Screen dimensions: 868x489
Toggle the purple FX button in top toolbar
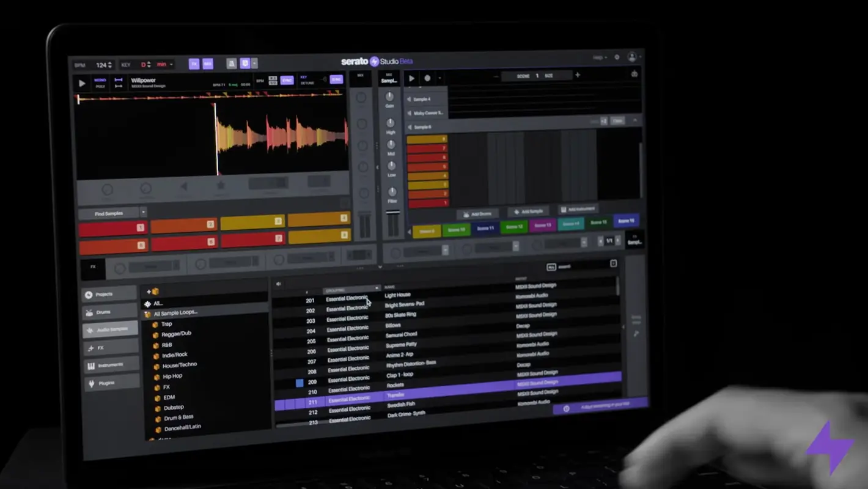(194, 64)
